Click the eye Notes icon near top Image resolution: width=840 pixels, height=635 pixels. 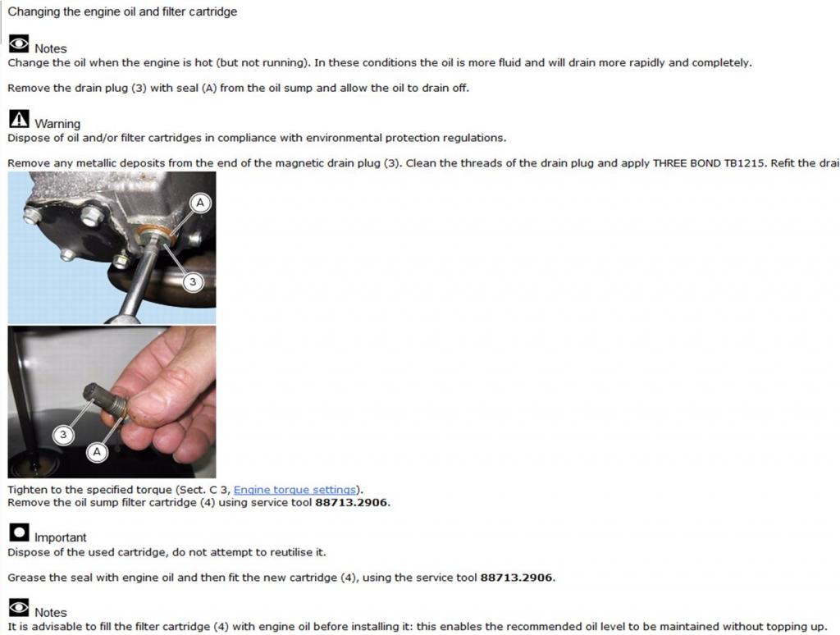19,44
